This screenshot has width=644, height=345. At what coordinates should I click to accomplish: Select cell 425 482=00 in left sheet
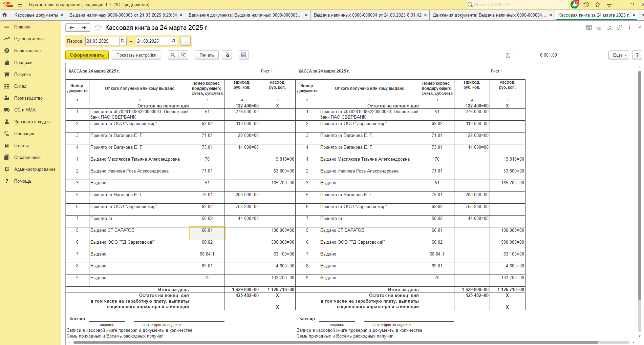[x=242, y=295]
